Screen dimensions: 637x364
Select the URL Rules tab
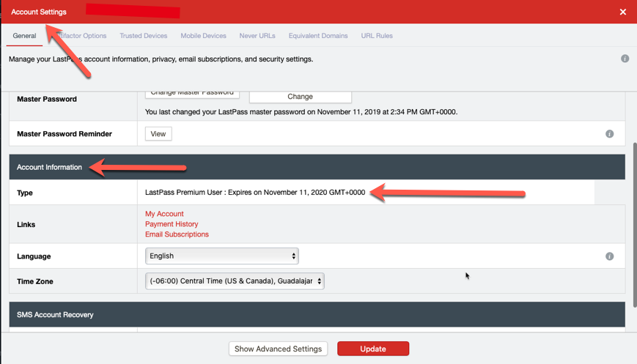(377, 36)
